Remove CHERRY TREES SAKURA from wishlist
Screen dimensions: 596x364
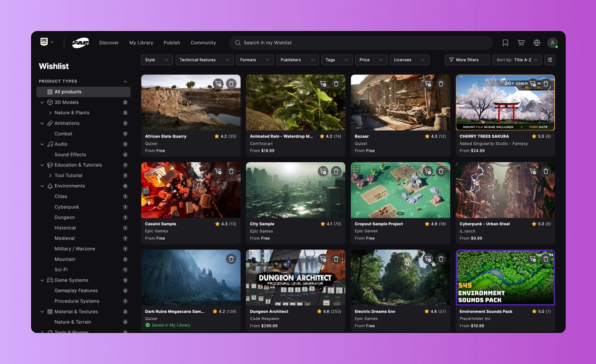pos(545,83)
